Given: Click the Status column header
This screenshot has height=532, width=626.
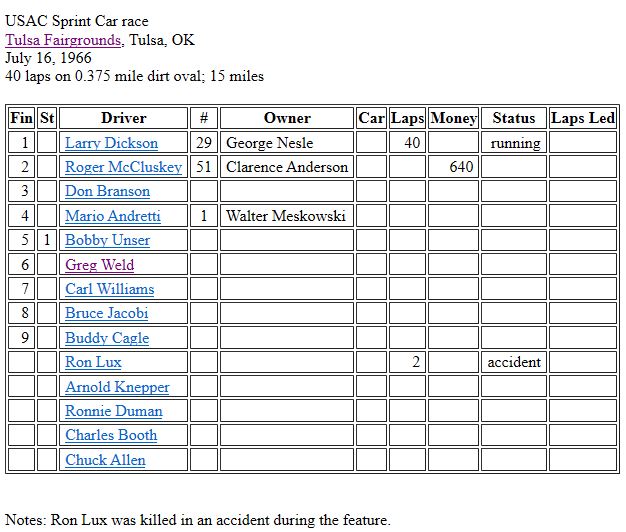Looking at the screenshot, I should pos(514,118).
